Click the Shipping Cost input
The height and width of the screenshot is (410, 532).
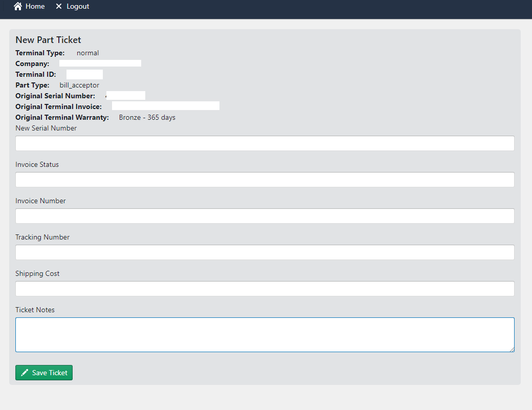click(x=265, y=289)
